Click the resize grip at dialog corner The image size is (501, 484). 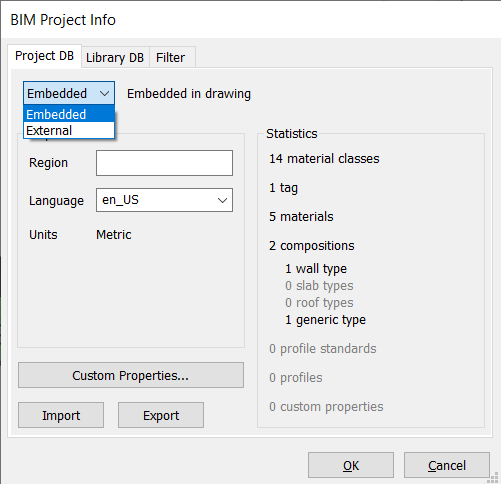pos(493,477)
